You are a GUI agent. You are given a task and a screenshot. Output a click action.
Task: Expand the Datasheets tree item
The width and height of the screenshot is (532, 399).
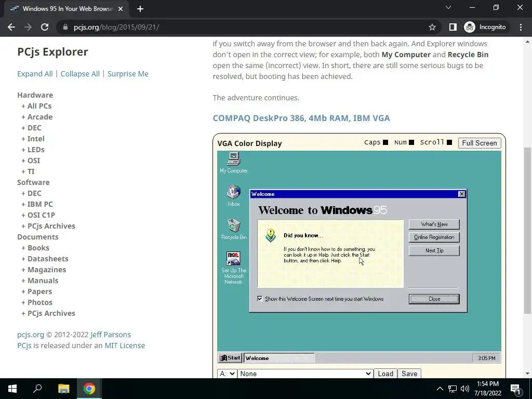[x=45, y=259]
